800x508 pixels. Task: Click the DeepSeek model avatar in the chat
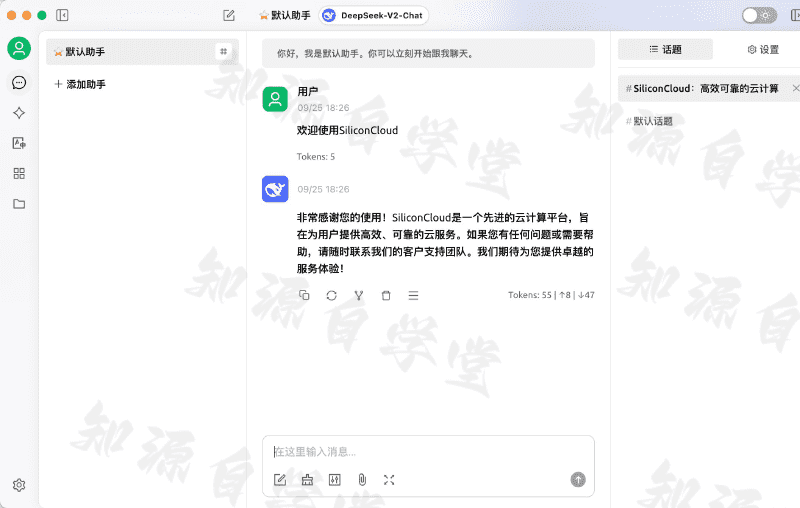[x=275, y=189]
